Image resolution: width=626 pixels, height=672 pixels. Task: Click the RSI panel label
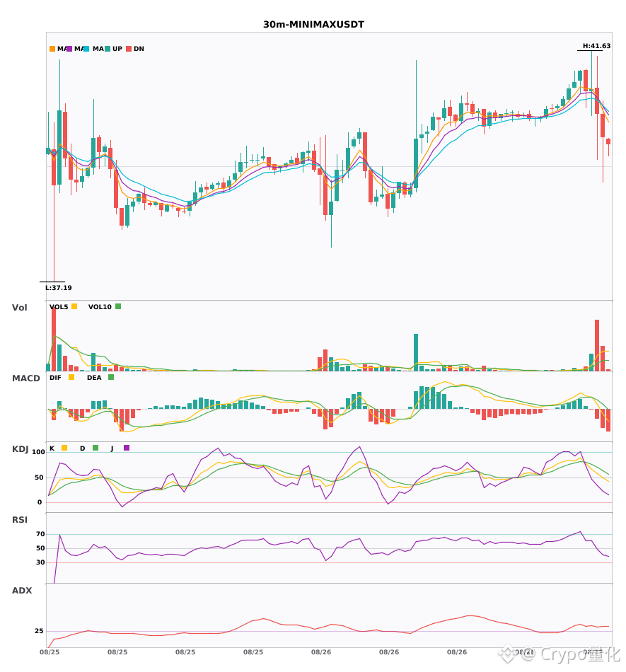pyautogui.click(x=19, y=520)
